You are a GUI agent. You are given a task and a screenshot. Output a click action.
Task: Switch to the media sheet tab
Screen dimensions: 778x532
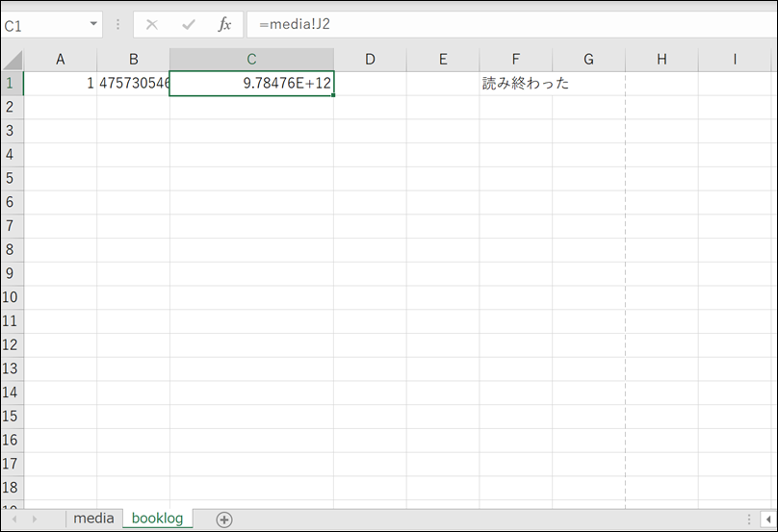pos(93,519)
